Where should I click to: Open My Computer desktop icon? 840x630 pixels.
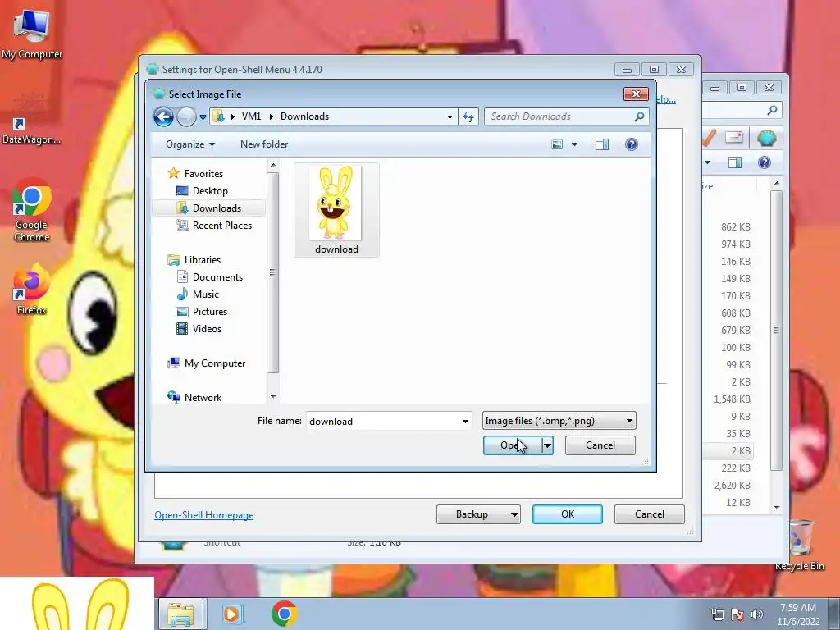tap(31, 34)
